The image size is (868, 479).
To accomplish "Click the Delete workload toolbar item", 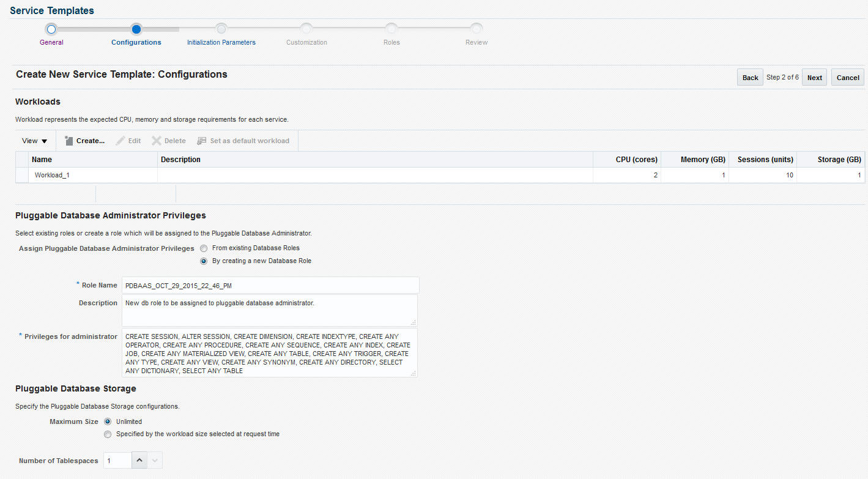I will point(169,141).
